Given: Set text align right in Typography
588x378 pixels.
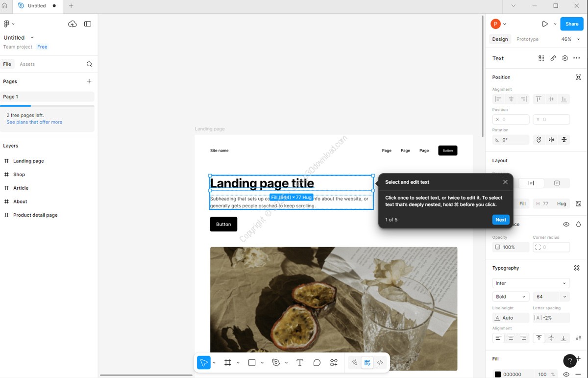Looking at the screenshot, I should click(523, 338).
